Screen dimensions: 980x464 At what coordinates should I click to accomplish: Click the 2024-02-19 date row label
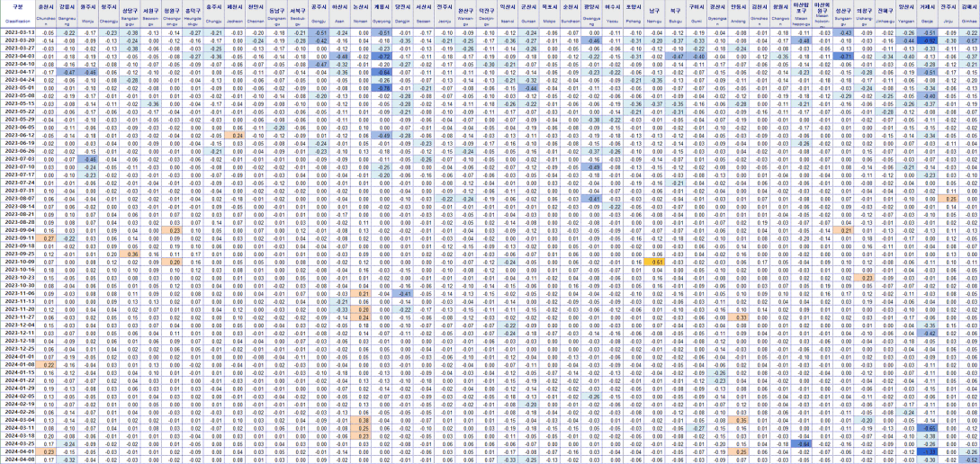click(x=18, y=404)
